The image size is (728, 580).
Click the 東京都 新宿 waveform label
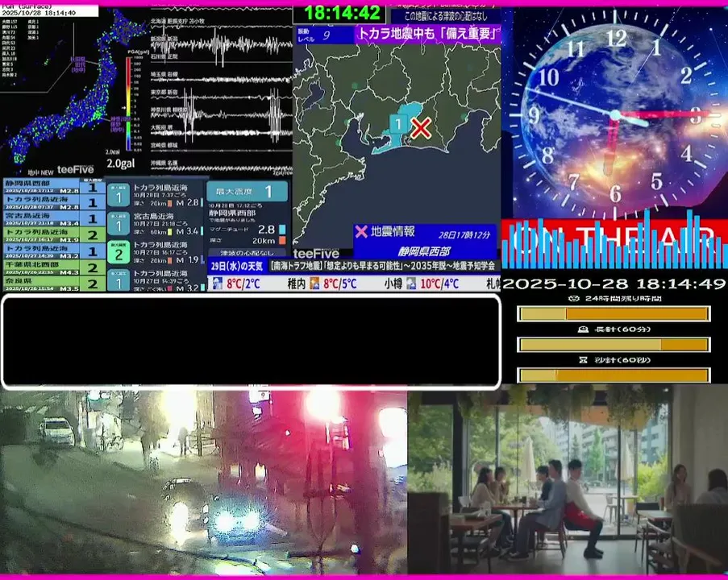164,93
